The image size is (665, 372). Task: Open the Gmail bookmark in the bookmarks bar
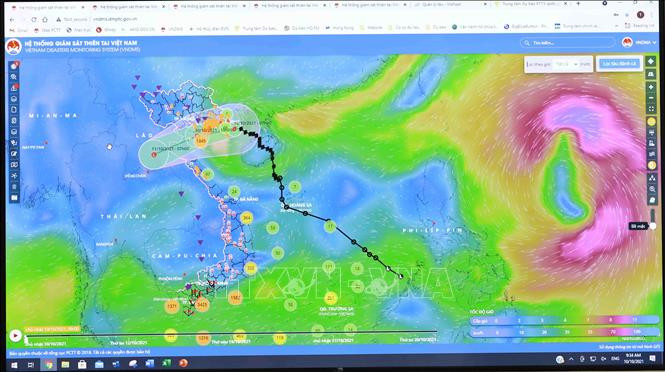coord(18,30)
